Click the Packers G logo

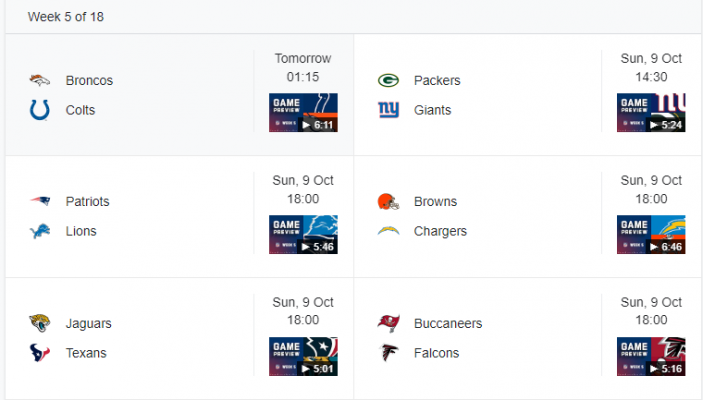pyautogui.click(x=388, y=80)
